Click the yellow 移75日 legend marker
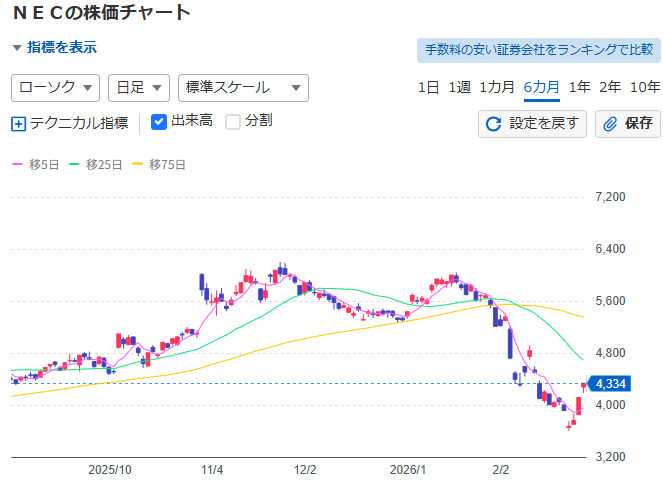 (138, 164)
